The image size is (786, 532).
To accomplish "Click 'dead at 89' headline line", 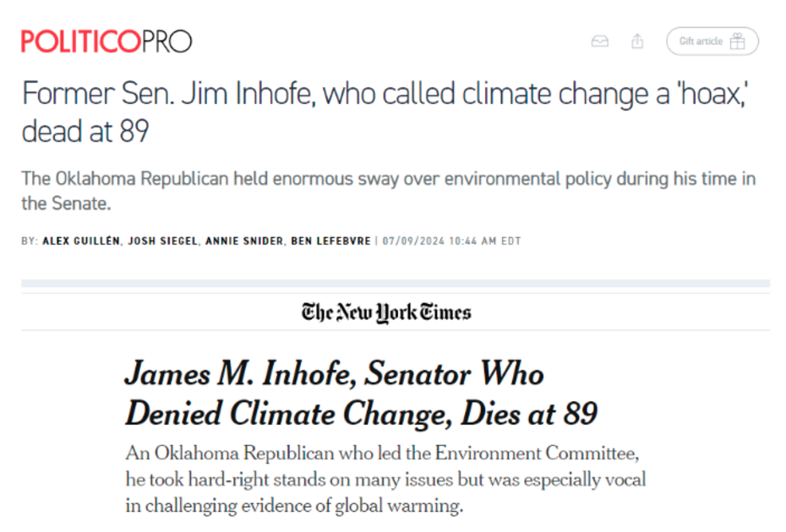I will click(x=85, y=131).
